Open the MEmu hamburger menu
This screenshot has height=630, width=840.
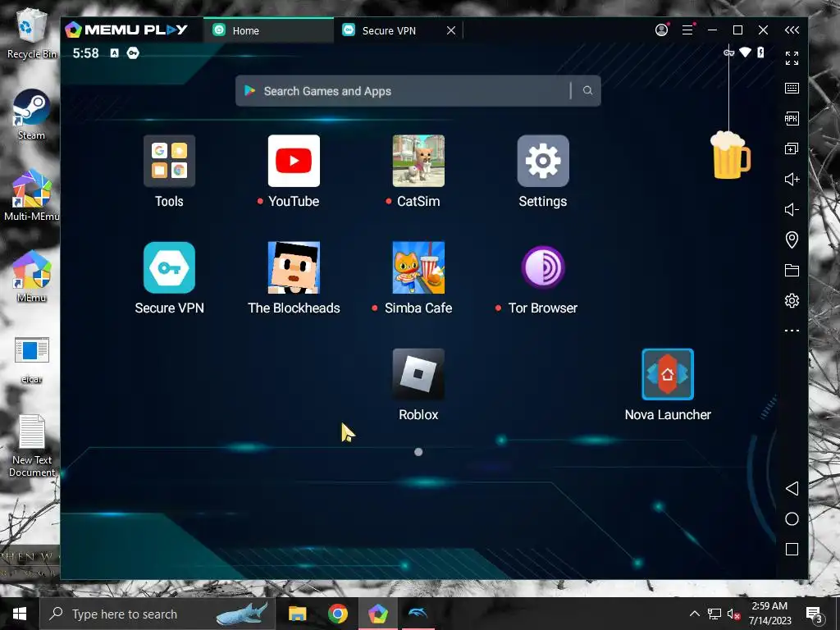[687, 30]
